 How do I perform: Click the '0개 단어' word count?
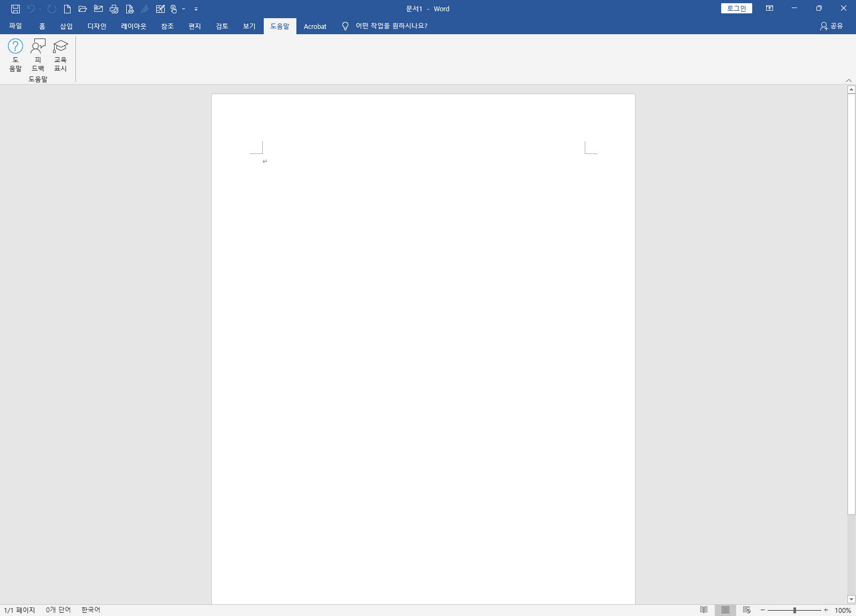point(58,610)
